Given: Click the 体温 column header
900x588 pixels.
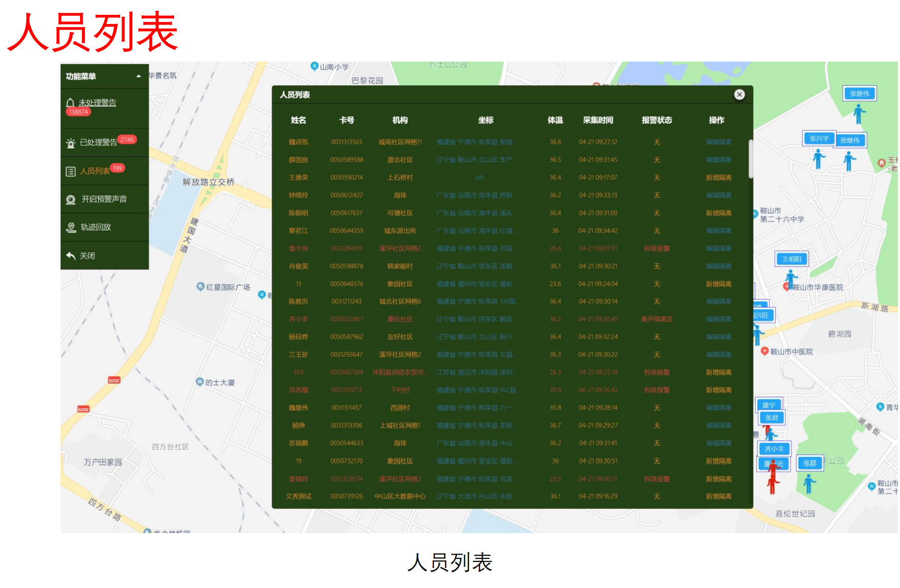Looking at the screenshot, I should click(x=555, y=120).
